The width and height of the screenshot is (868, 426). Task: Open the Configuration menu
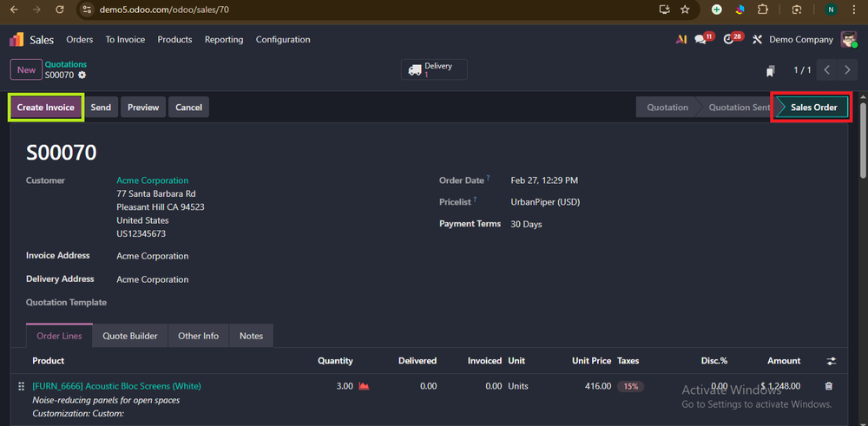(283, 40)
